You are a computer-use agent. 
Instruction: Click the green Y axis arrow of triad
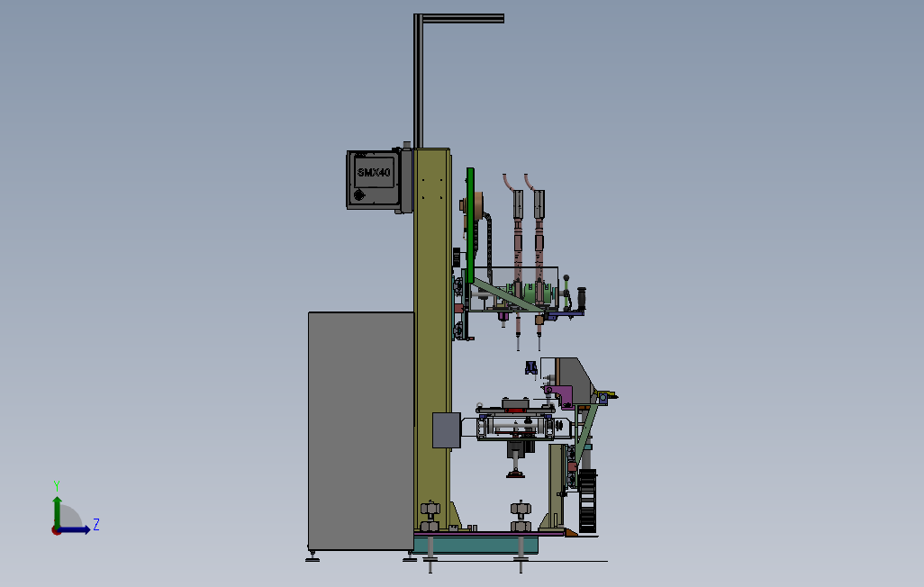coord(57,511)
